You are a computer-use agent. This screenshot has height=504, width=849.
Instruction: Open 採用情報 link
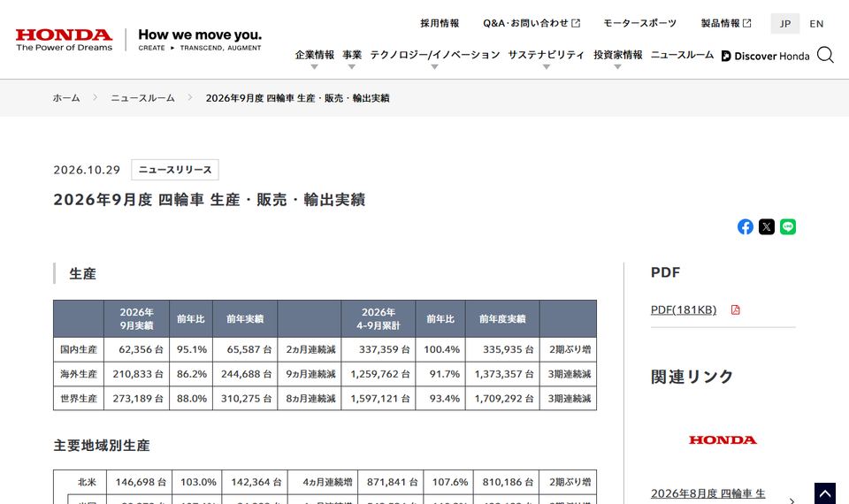(440, 23)
